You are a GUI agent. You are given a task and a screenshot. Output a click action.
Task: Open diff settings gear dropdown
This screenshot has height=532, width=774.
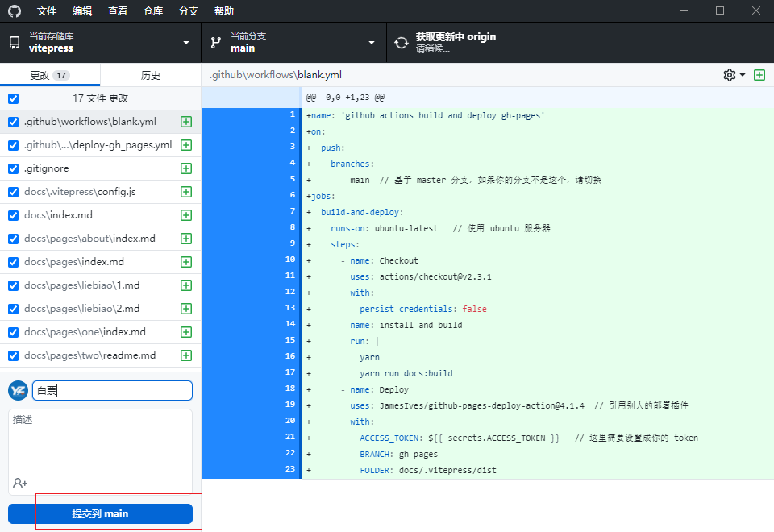[x=734, y=75]
